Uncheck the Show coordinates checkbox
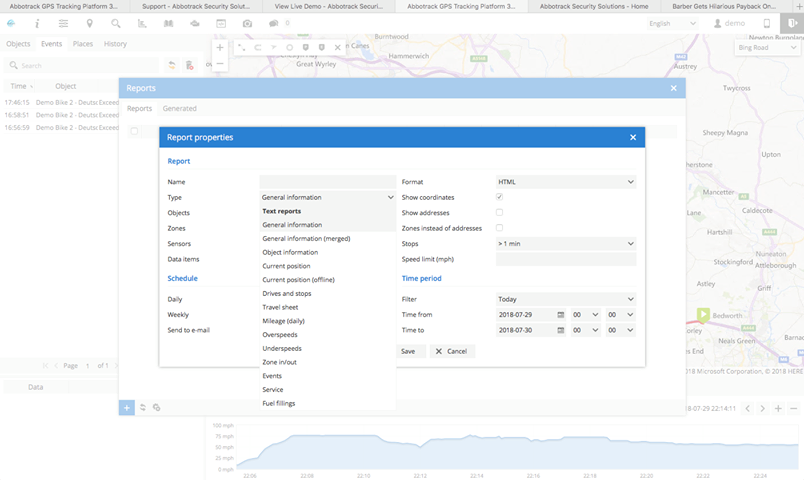The image size is (804, 480). pyautogui.click(x=500, y=197)
